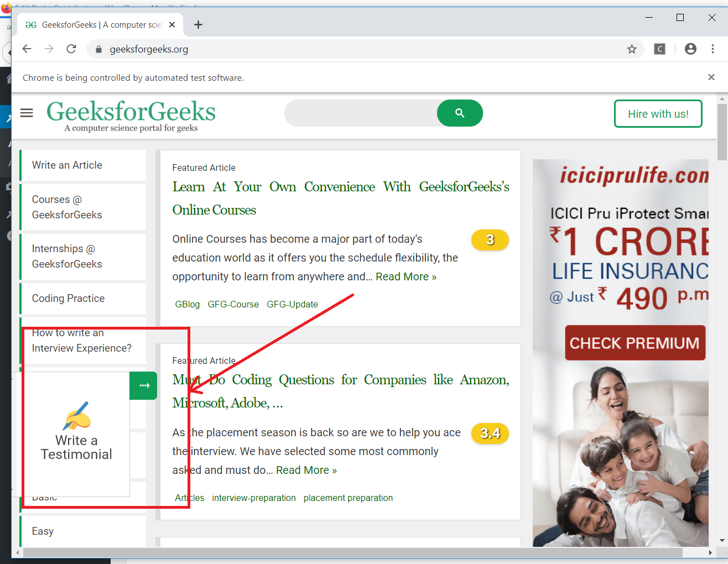Click the scroll up arrow of the page scrollbar
This screenshot has height=564, width=728.
pyautogui.click(x=722, y=99)
